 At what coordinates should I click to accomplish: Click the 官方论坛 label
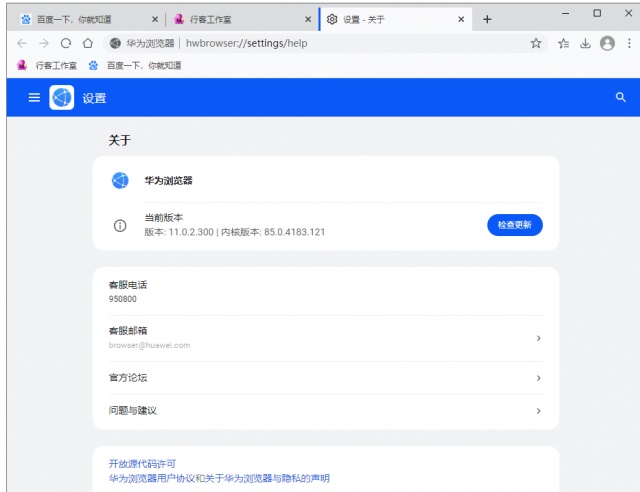[x=128, y=378]
